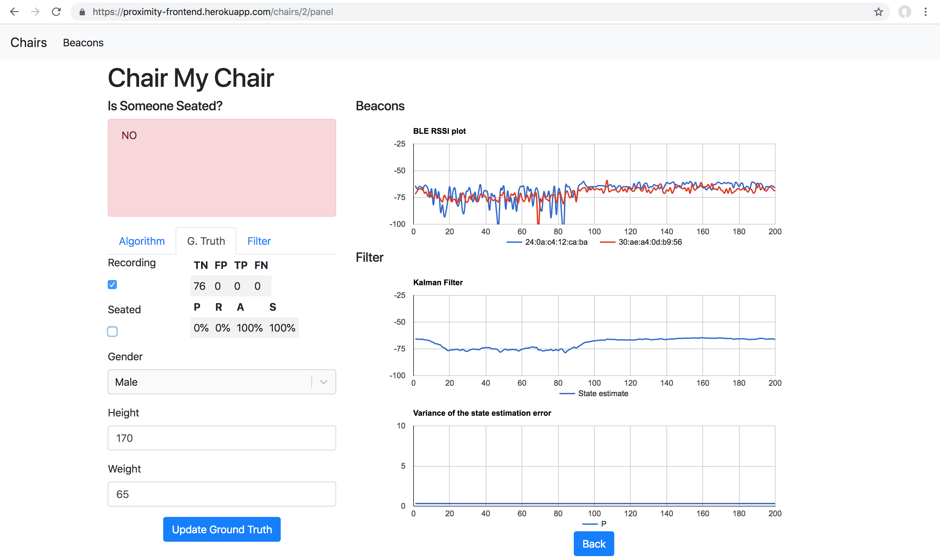This screenshot has height=560, width=940.
Task: Switch to the Algorithm tab
Action: (142, 241)
